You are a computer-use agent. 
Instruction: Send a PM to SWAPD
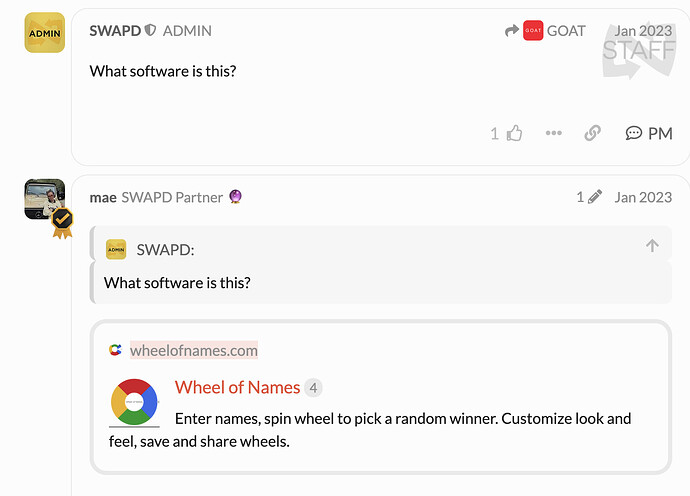click(x=649, y=133)
